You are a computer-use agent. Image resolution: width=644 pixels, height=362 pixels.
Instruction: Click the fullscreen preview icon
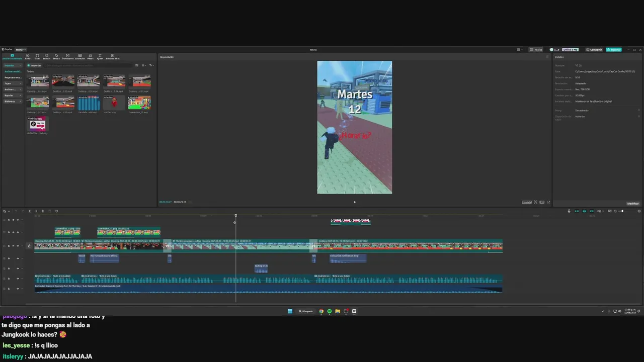coord(548,202)
